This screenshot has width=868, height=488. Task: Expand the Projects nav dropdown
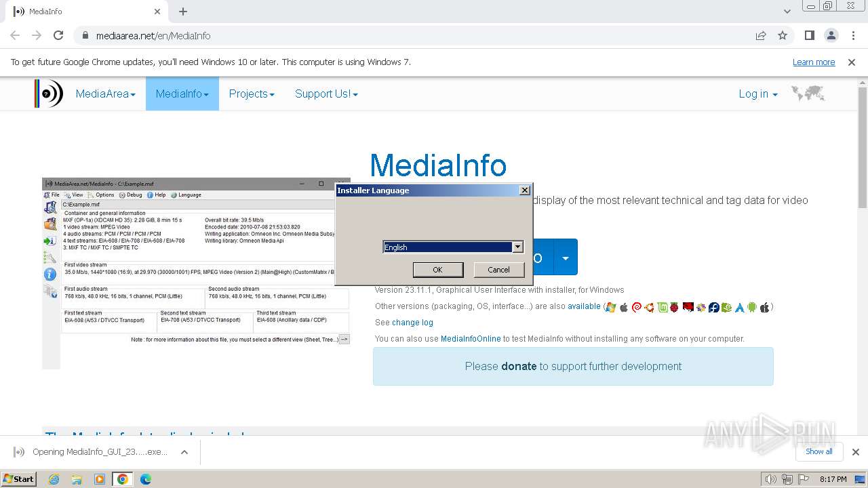coord(252,94)
